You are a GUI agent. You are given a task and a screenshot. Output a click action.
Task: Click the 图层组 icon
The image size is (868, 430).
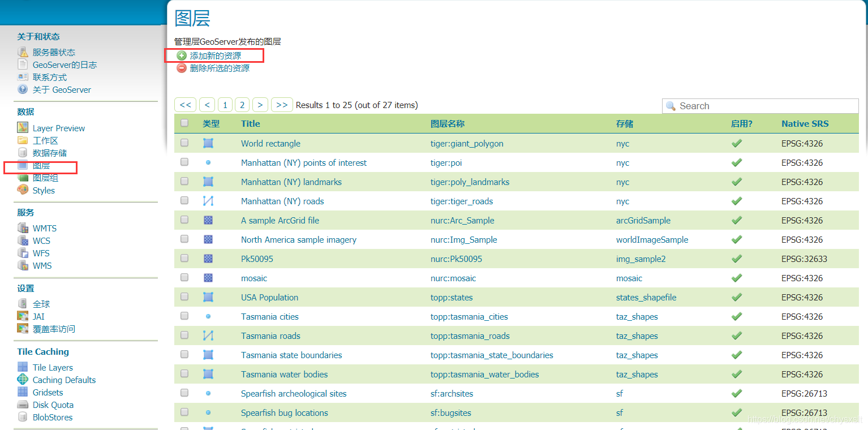(23, 178)
